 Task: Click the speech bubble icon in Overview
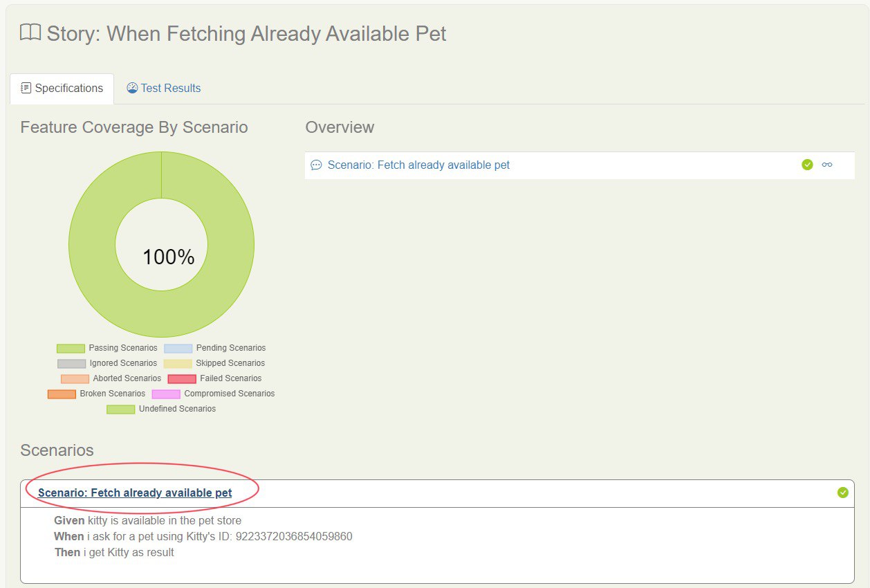pos(316,165)
